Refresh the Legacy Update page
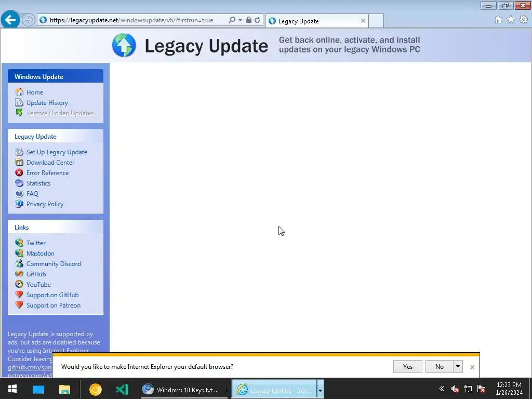The image size is (532, 399). (x=257, y=20)
